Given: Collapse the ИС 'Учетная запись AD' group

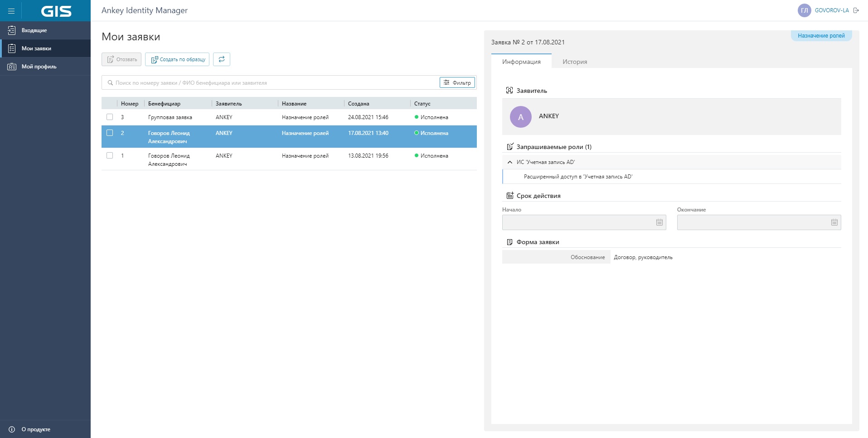Looking at the screenshot, I should coord(510,162).
